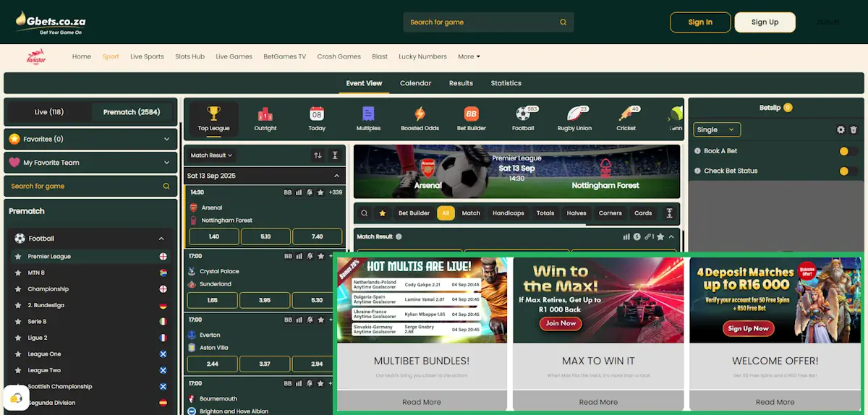Screen dimensions: 868x415
Task: Show more markets +339 for Arsenal match
Action: point(335,192)
